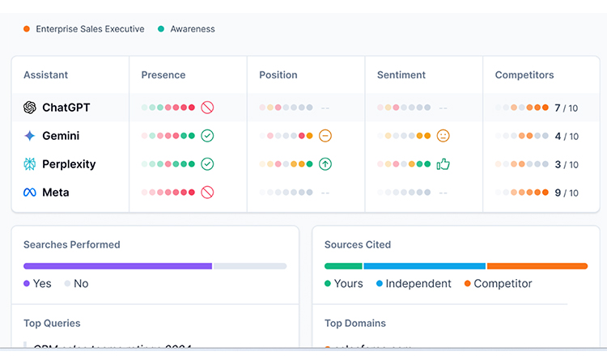Select the Enterprise Sales Executive label
This screenshot has width=607, height=364.
coord(90,29)
